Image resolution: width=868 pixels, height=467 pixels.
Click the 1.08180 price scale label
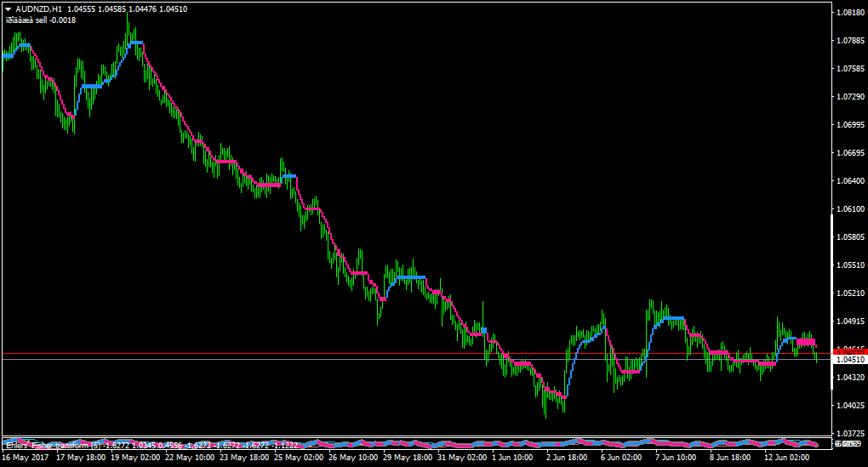click(x=850, y=12)
